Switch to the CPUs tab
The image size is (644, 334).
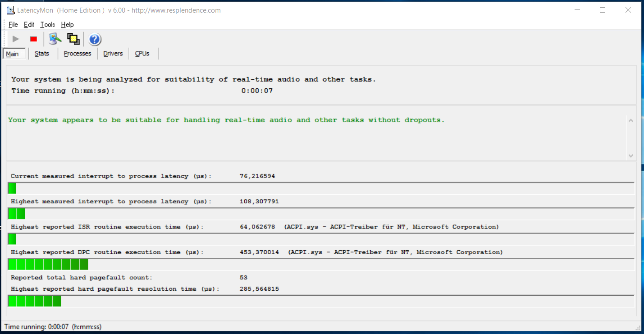point(142,54)
